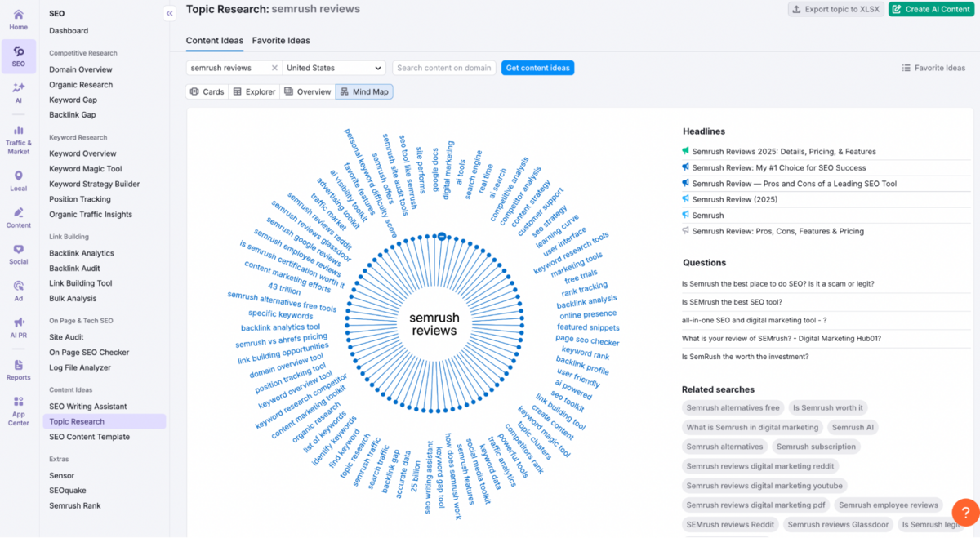
Task: Click Search content on domain field
Action: point(444,68)
